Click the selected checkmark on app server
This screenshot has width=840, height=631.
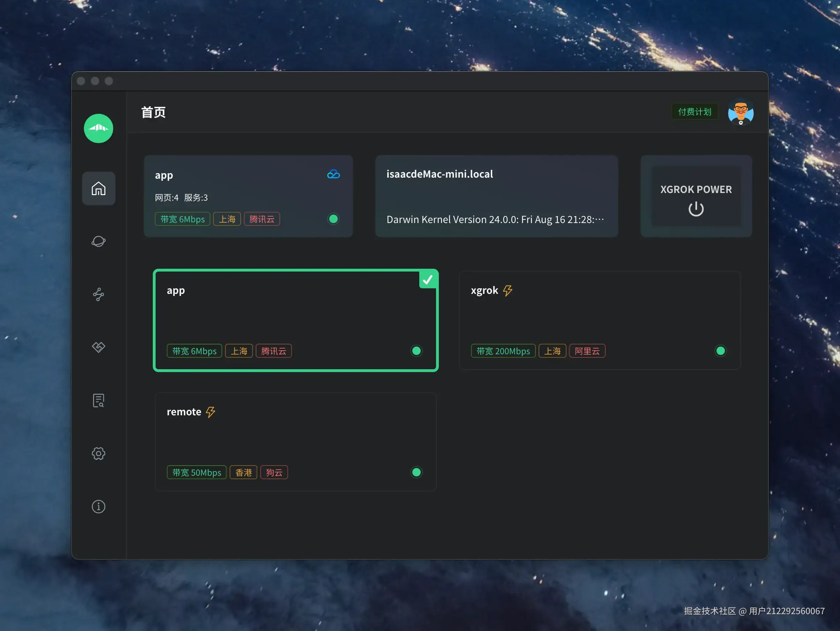pos(428,280)
